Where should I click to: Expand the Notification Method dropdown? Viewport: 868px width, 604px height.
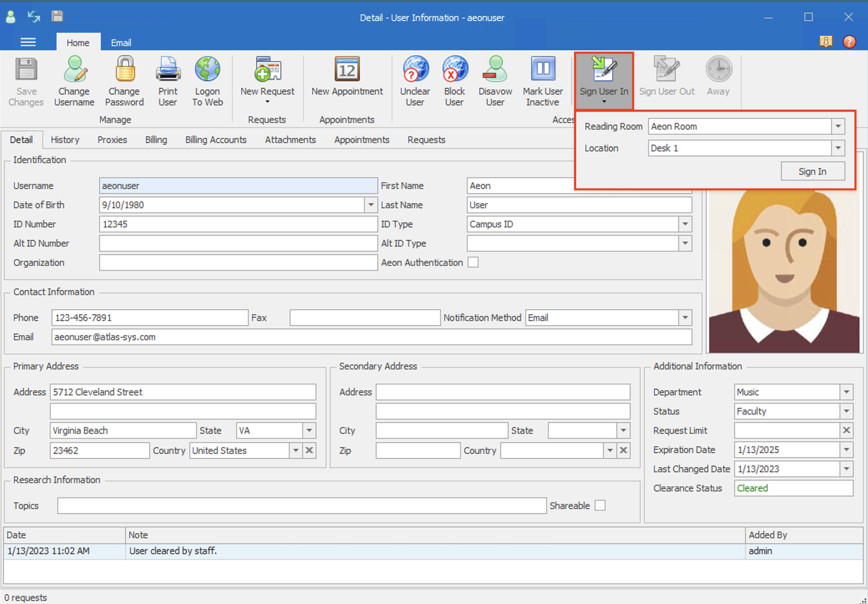685,318
